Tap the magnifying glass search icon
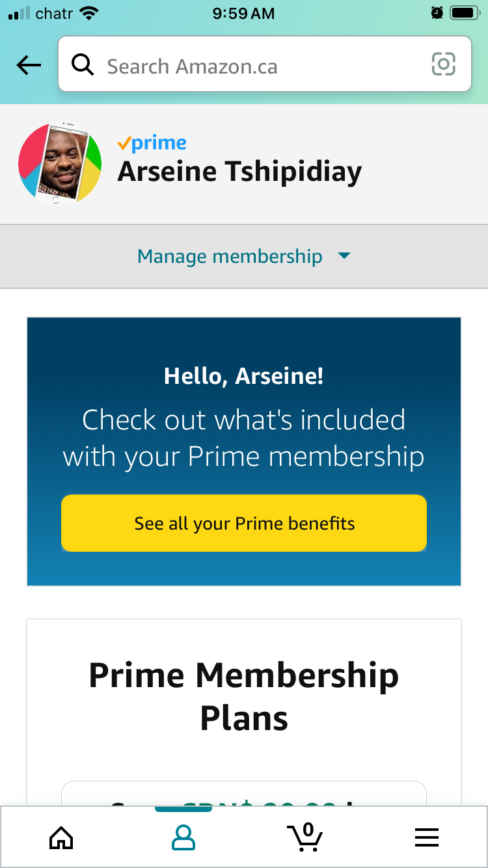 pos(83,65)
